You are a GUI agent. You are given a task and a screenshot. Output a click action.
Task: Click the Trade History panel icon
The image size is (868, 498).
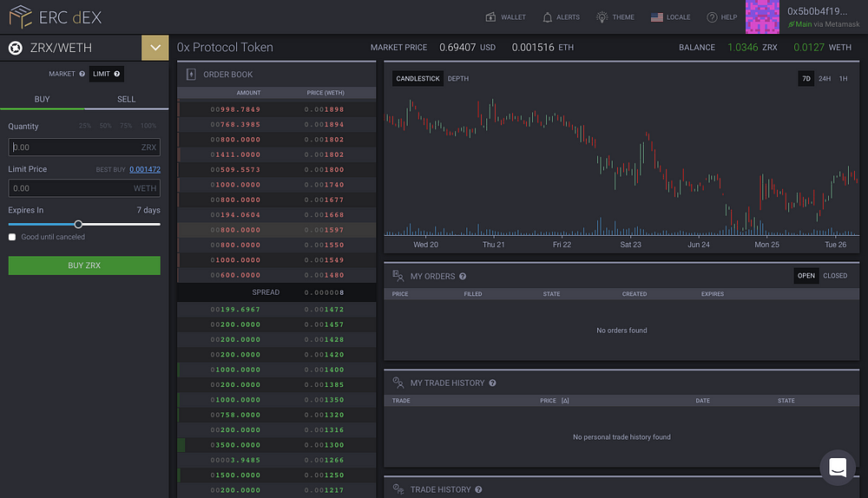click(x=398, y=489)
